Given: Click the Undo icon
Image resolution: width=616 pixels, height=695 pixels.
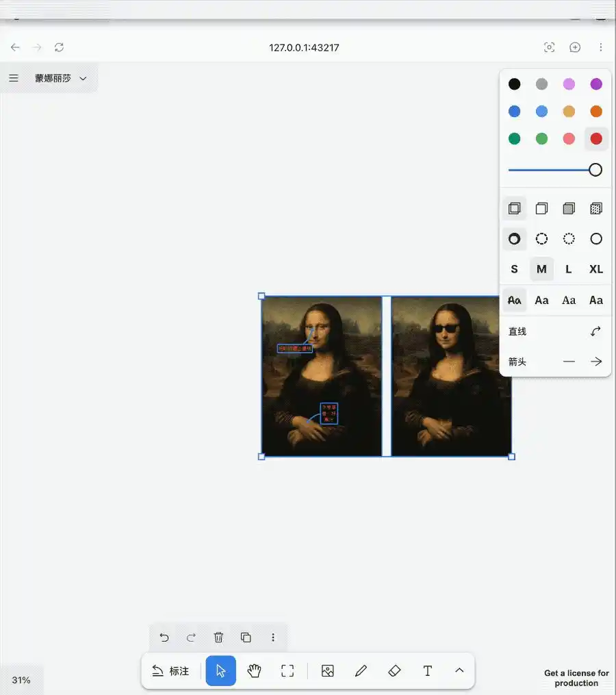Looking at the screenshot, I should [164, 637].
